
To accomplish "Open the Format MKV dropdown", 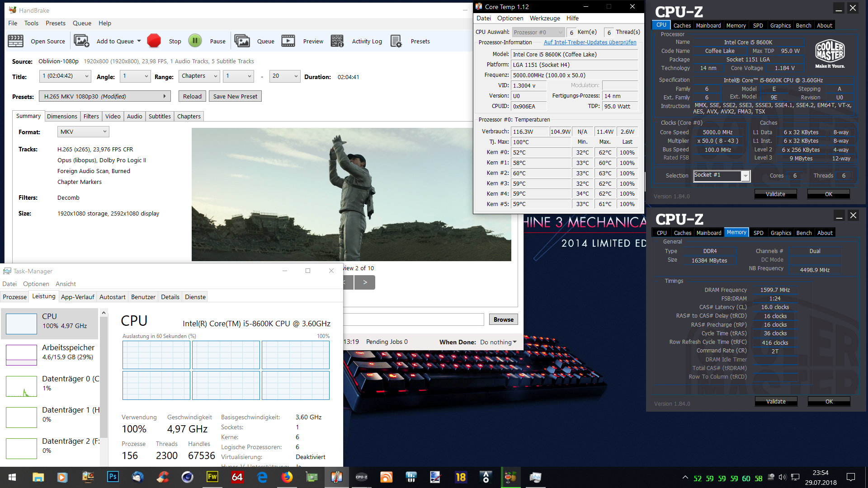I will click(x=83, y=132).
